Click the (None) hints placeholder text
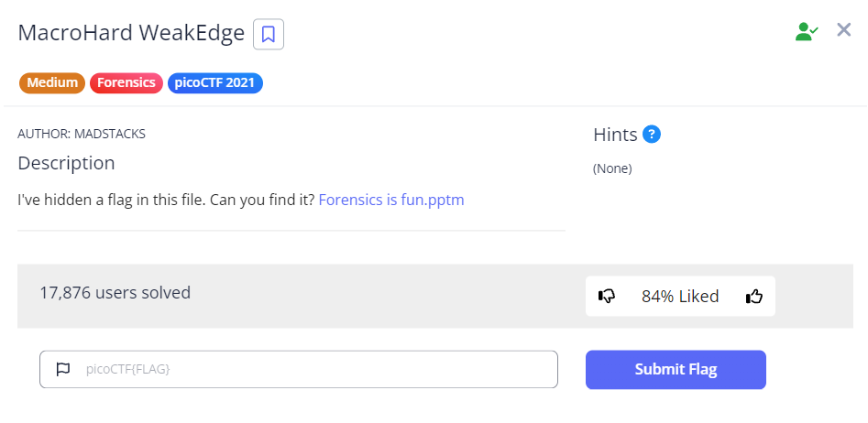This screenshot has width=868, height=423. (612, 168)
